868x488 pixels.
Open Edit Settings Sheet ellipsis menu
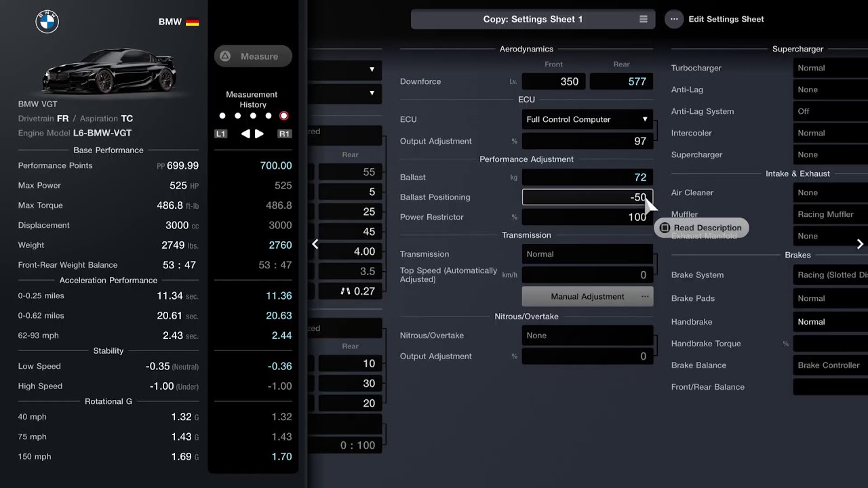tap(674, 19)
